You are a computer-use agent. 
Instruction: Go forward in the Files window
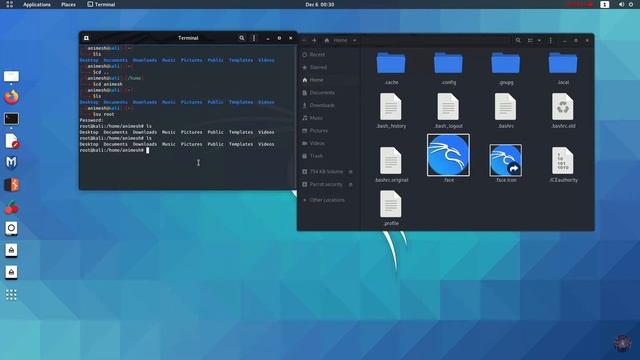[x=314, y=40]
